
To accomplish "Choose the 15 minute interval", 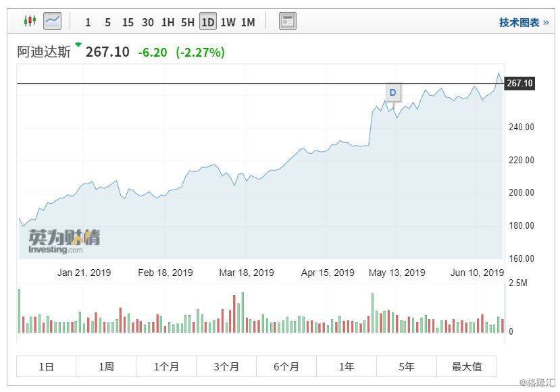I will 128,22.
